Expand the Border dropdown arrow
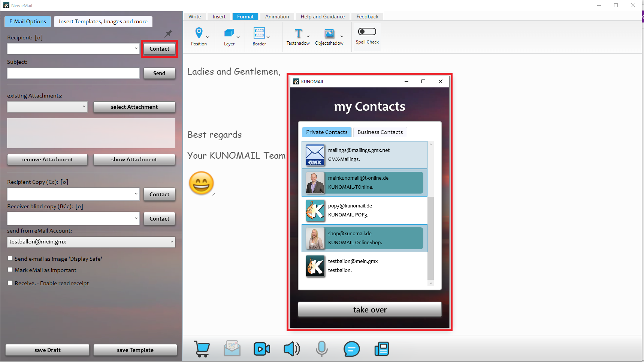Image resolution: width=644 pixels, height=362 pixels. coord(268,37)
